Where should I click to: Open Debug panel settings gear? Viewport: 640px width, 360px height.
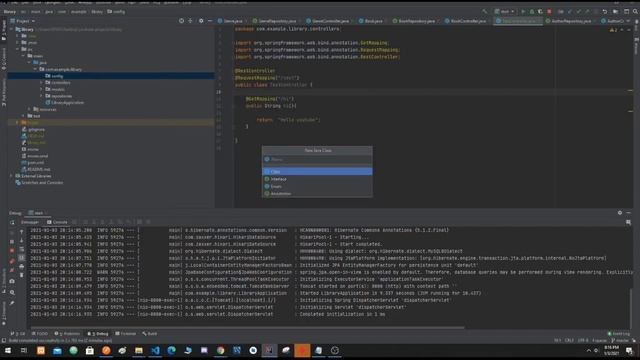(x=620, y=213)
